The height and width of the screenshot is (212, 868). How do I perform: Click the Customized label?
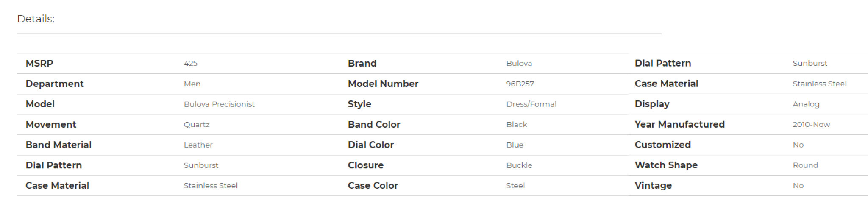click(x=662, y=145)
